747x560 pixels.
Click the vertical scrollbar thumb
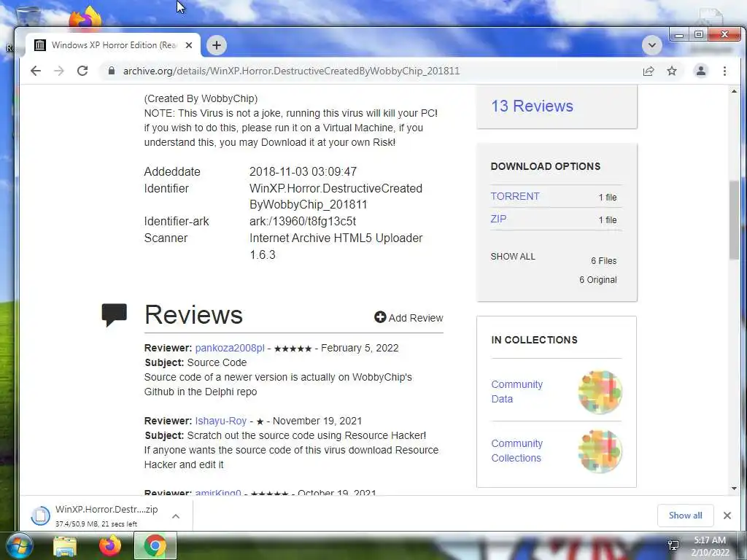734,220
